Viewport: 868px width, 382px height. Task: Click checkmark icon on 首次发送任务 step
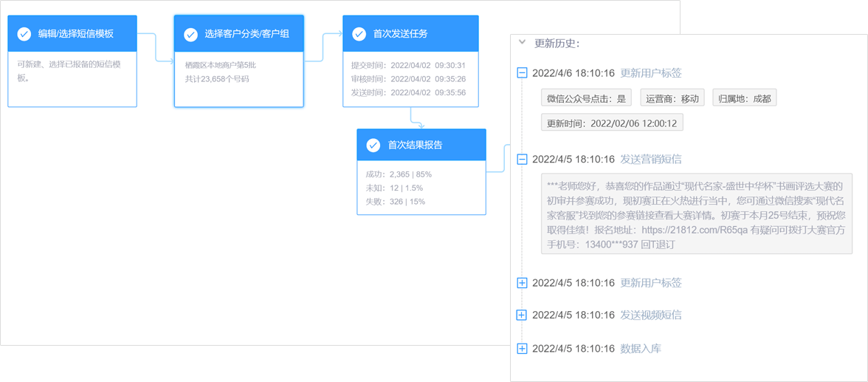coord(359,34)
